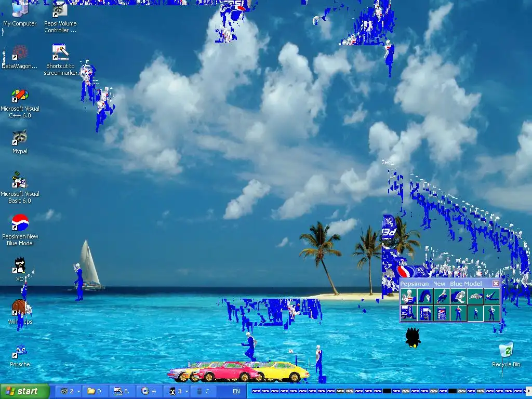Choose the arched-back bending Pepsiman pose
Image resolution: width=532 pixels, height=399 pixels.
point(425,296)
